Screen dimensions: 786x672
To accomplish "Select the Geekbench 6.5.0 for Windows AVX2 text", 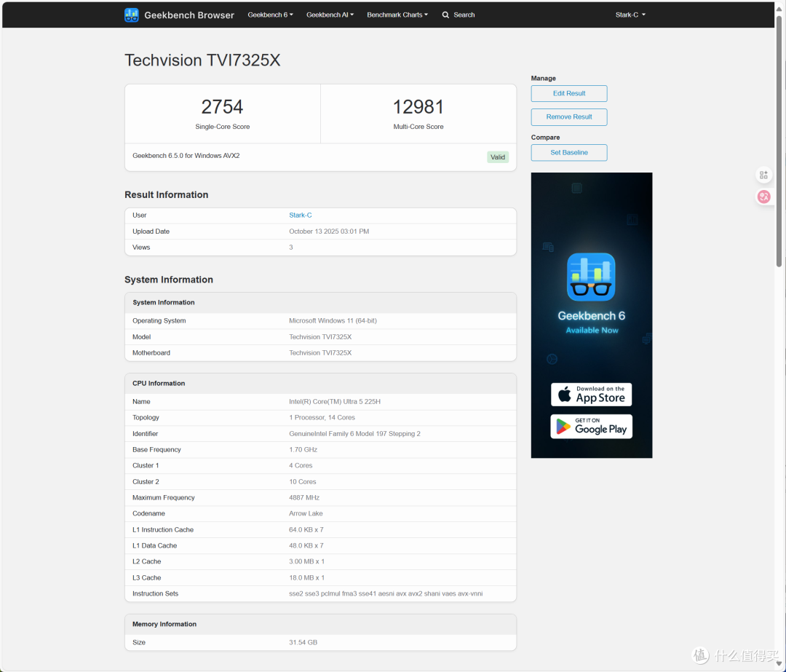I will 186,156.
